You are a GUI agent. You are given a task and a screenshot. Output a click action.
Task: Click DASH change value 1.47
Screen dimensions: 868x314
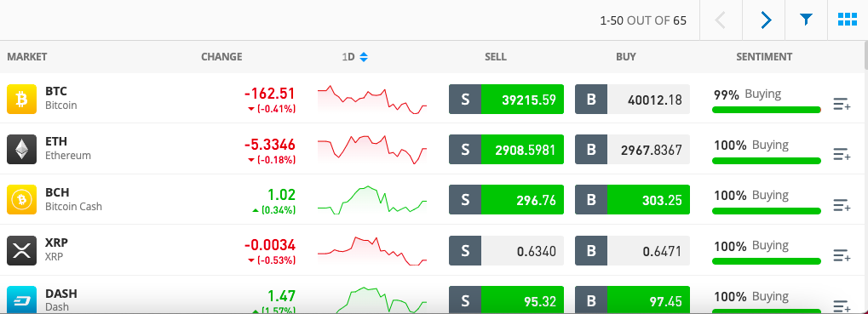pyautogui.click(x=282, y=296)
